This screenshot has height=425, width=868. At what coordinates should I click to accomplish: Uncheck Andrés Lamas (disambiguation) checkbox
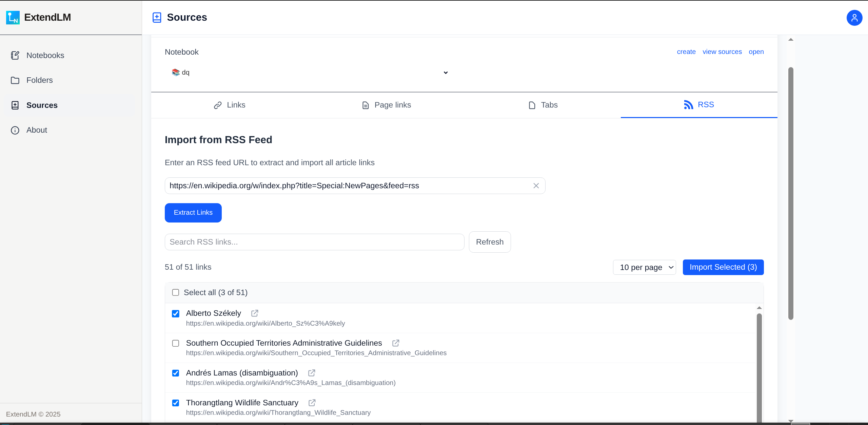point(176,373)
